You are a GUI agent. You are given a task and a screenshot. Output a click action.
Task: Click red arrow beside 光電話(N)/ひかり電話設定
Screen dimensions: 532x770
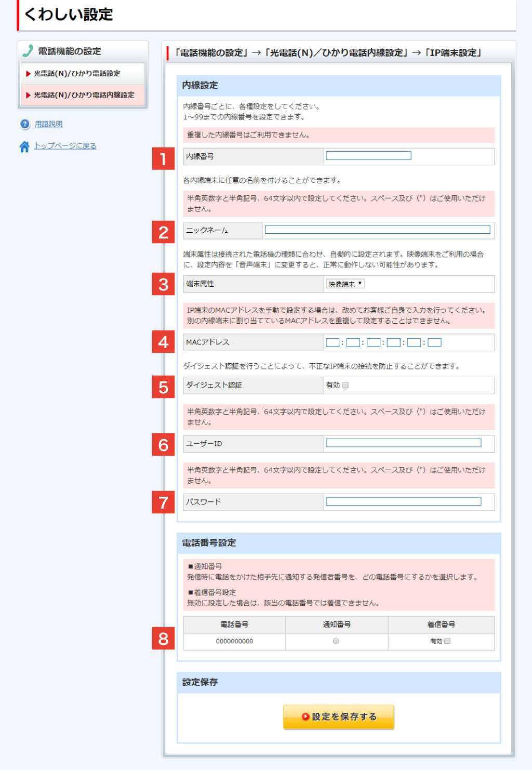click(x=28, y=74)
